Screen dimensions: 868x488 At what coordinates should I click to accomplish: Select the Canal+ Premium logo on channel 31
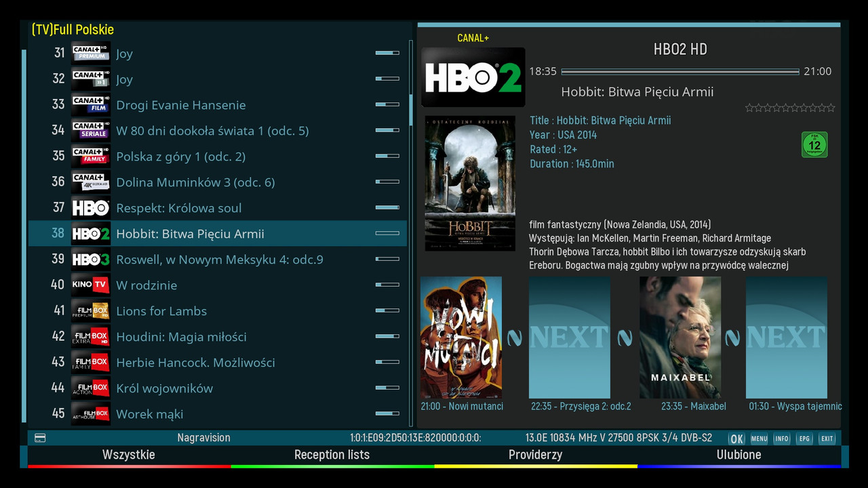point(91,53)
